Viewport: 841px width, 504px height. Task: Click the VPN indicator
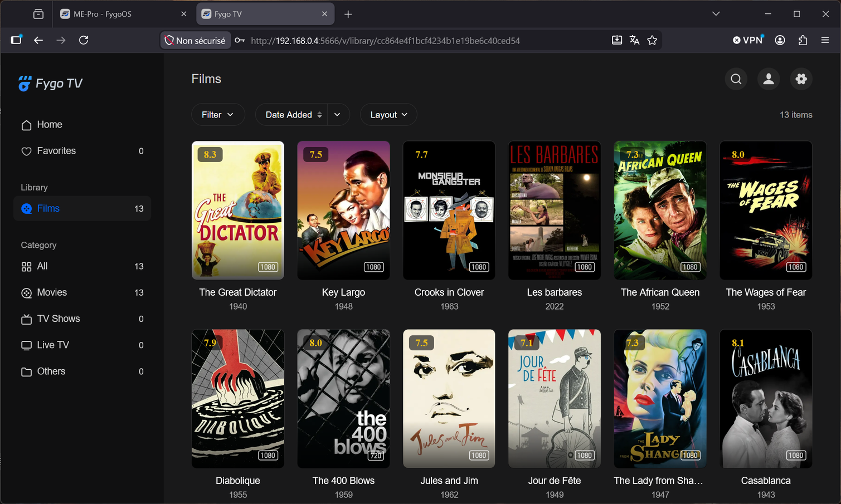[747, 40]
